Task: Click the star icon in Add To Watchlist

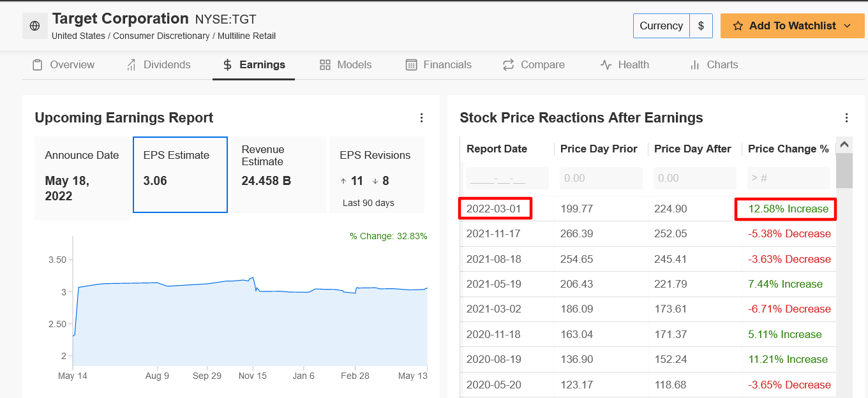Action: click(x=739, y=26)
